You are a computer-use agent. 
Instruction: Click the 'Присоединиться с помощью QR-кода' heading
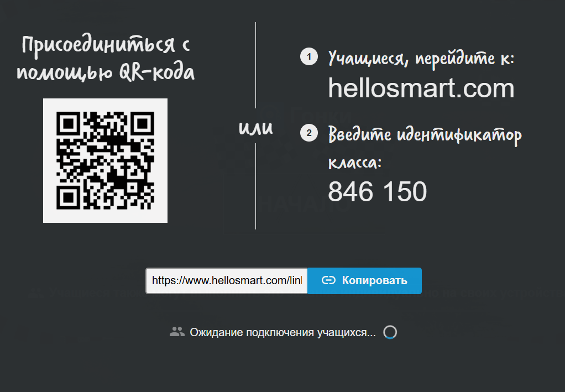[x=106, y=59]
